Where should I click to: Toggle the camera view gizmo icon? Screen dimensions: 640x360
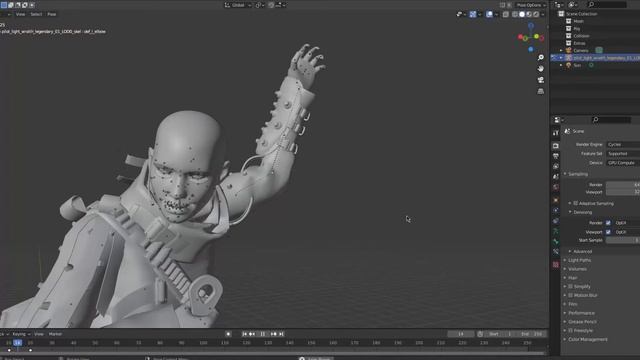(540, 80)
